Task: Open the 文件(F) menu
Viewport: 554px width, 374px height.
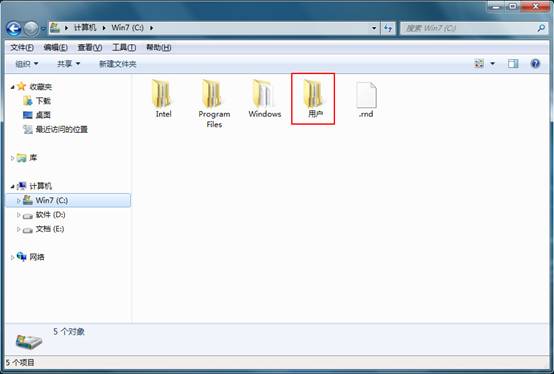Action: (x=22, y=47)
